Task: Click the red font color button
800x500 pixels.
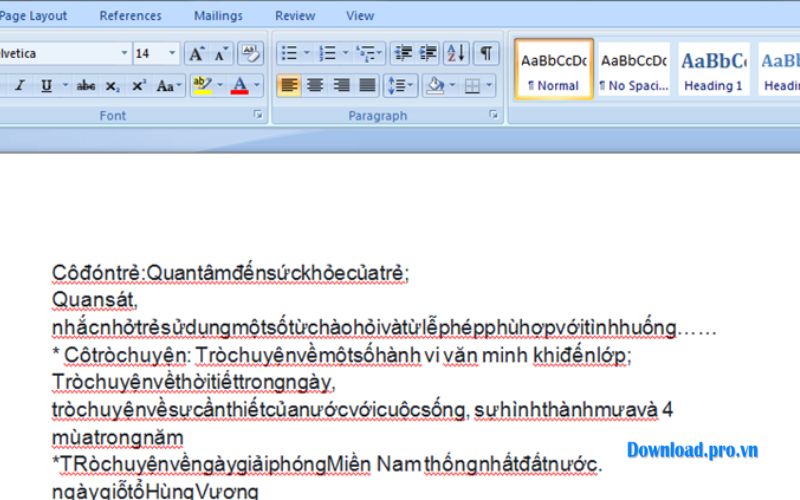Action: [239, 86]
